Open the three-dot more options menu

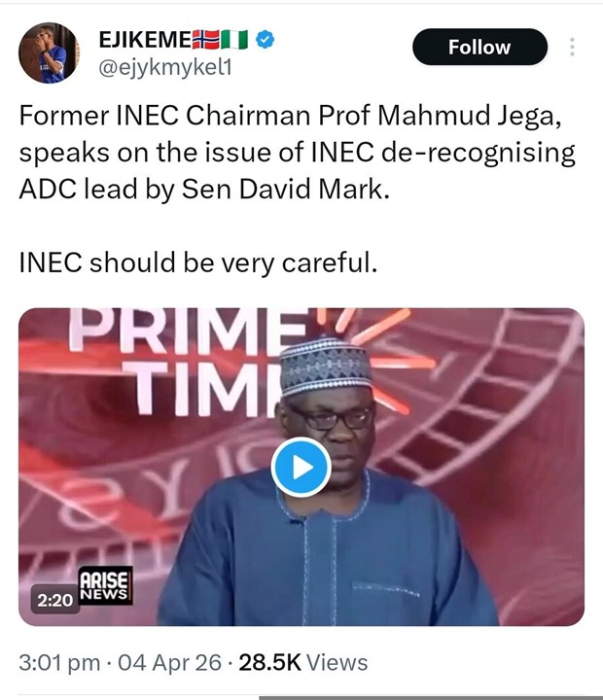click(571, 47)
